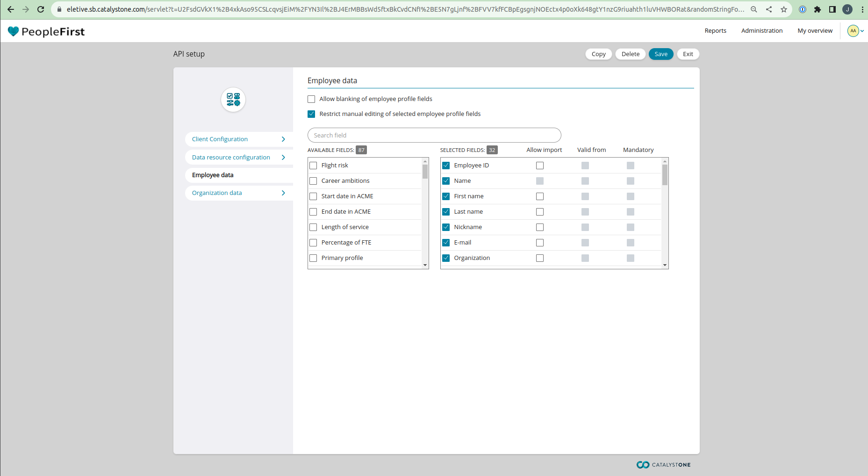The image size is (868, 476).
Task: Click the Delete button
Action: click(x=631, y=54)
